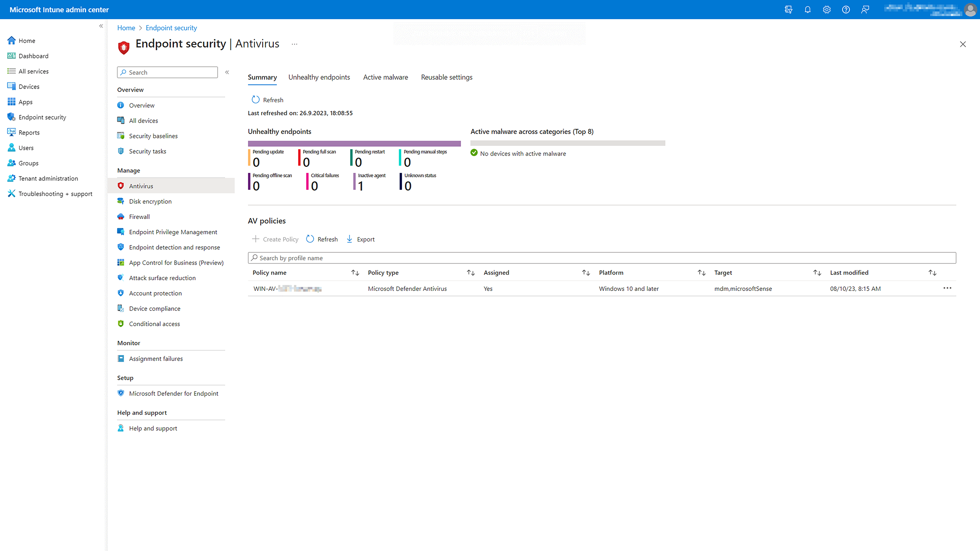Refresh the Summary data
This screenshot has height=551, width=980.
[x=267, y=99]
